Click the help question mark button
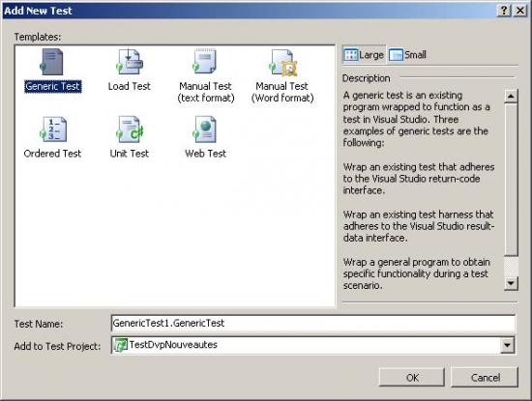 pyautogui.click(x=504, y=11)
